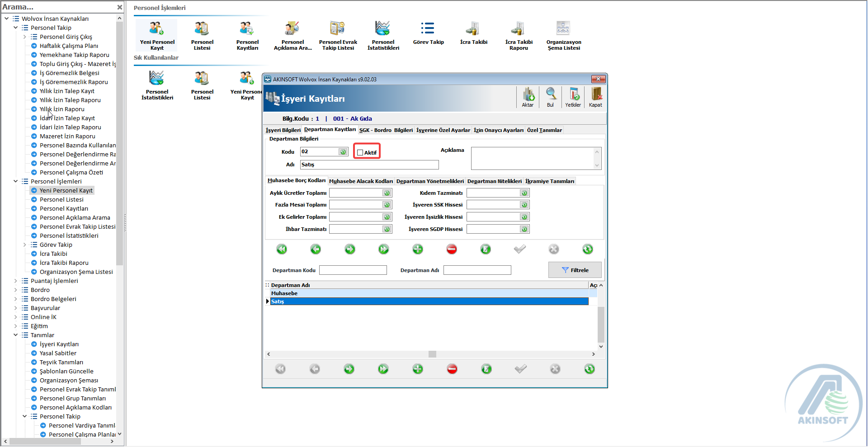Open İşyeri Kayıtları tree item

point(59,344)
